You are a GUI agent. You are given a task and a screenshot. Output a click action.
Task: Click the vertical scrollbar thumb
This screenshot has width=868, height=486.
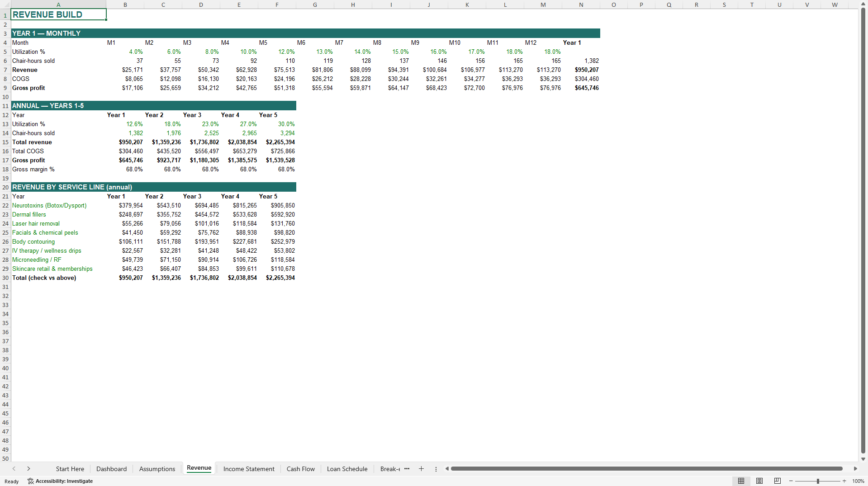point(863,231)
